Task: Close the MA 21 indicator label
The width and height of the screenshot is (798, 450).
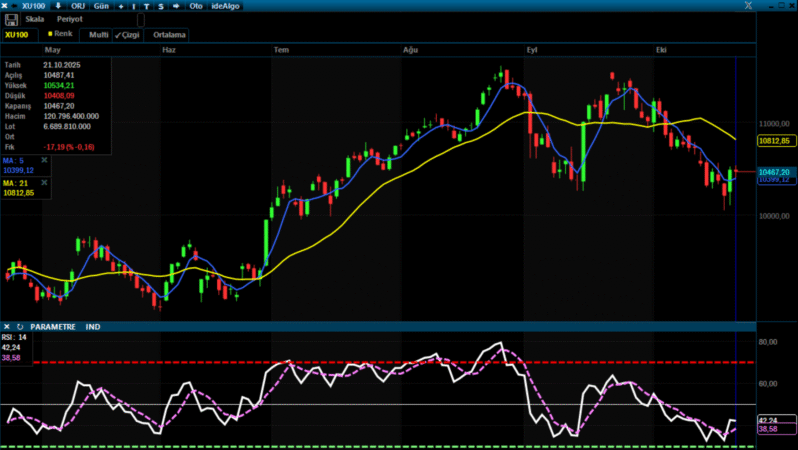Action: point(44,183)
